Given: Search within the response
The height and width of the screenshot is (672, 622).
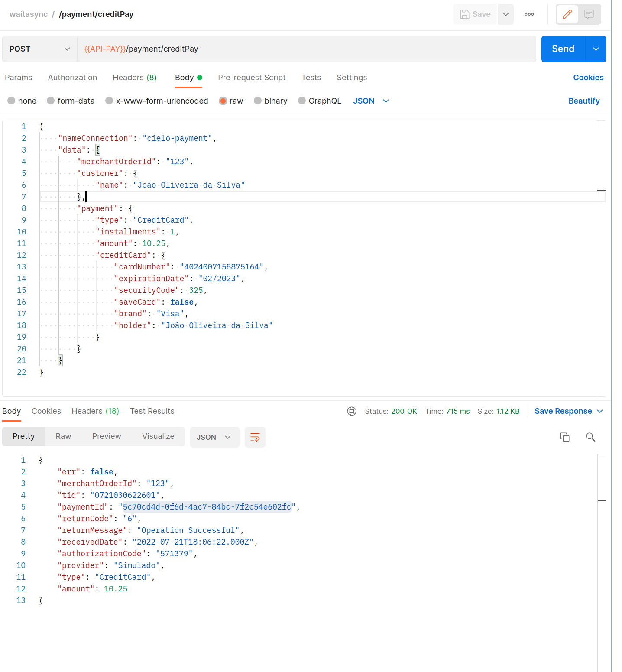Looking at the screenshot, I should point(590,437).
